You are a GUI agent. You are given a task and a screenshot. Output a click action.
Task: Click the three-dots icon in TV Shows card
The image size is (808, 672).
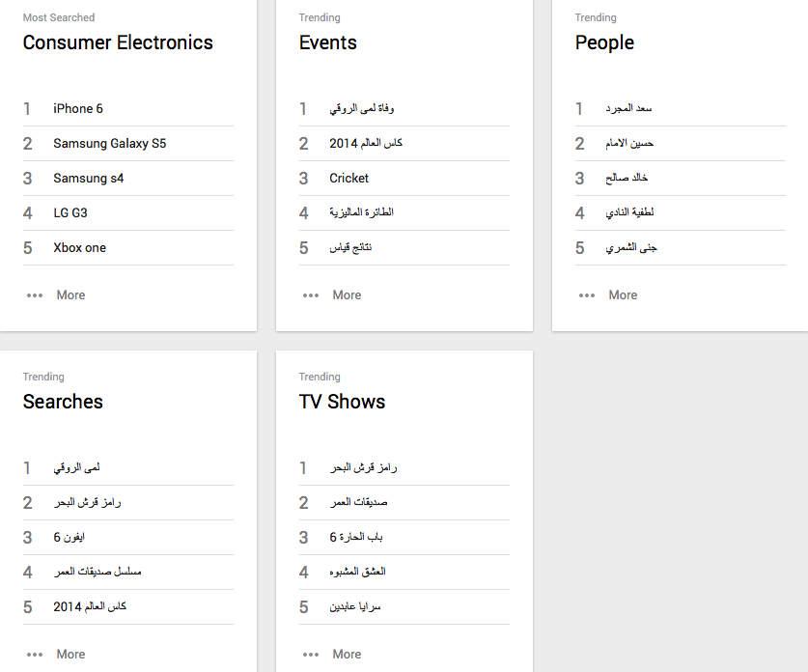coord(311,655)
